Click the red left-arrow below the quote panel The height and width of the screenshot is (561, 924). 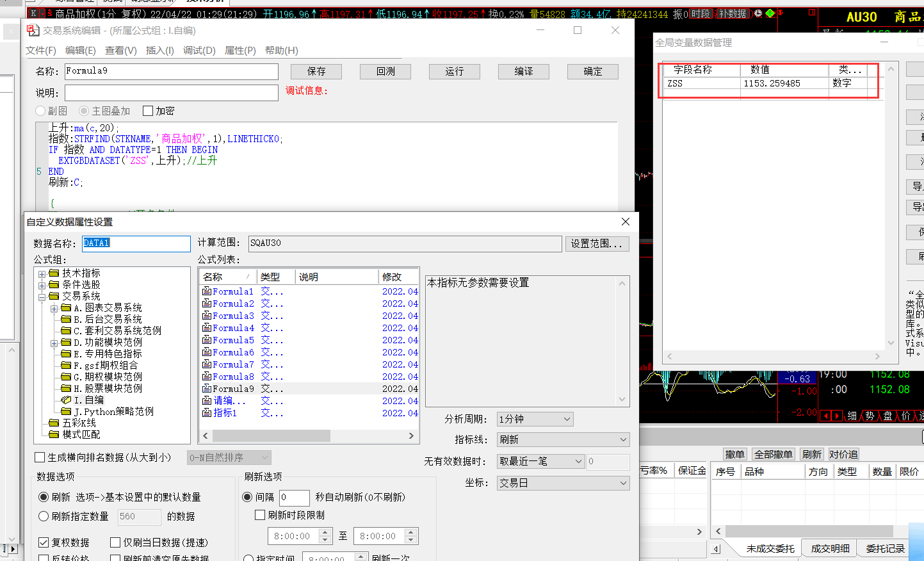[x=825, y=416]
